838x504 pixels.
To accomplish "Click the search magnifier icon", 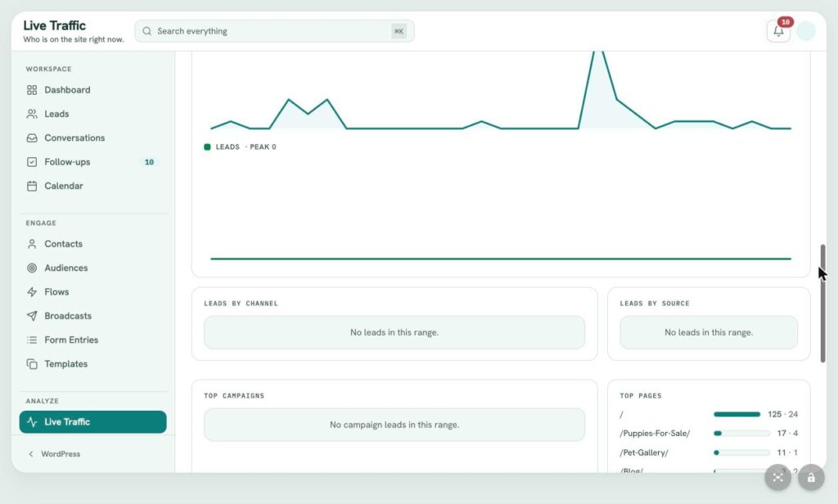I will (147, 31).
